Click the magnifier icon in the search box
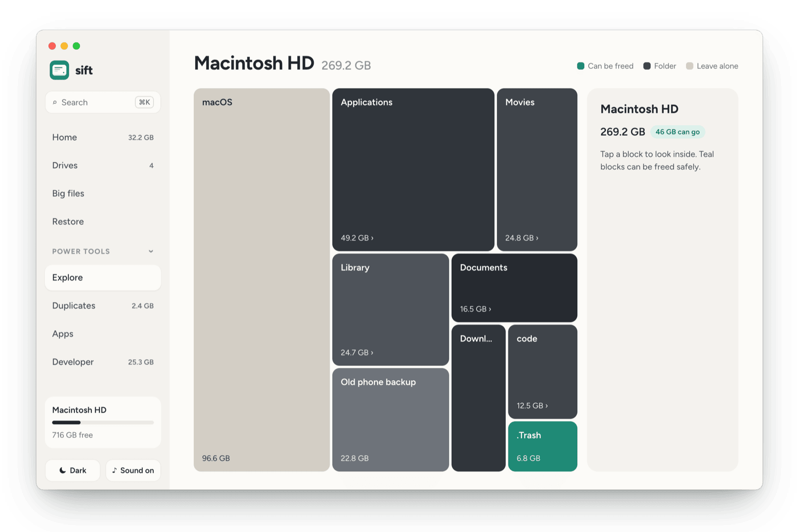This screenshot has width=799, height=532. (x=55, y=102)
